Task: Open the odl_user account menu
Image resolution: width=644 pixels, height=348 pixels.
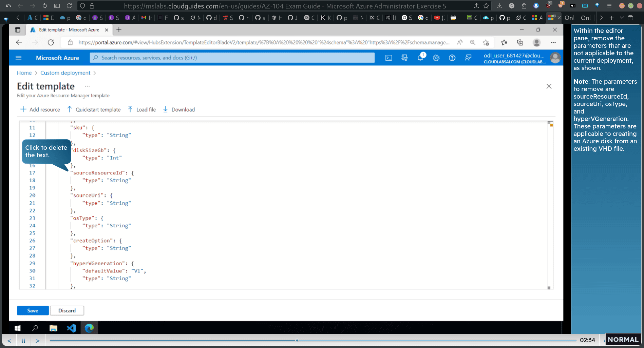Action: point(515,58)
